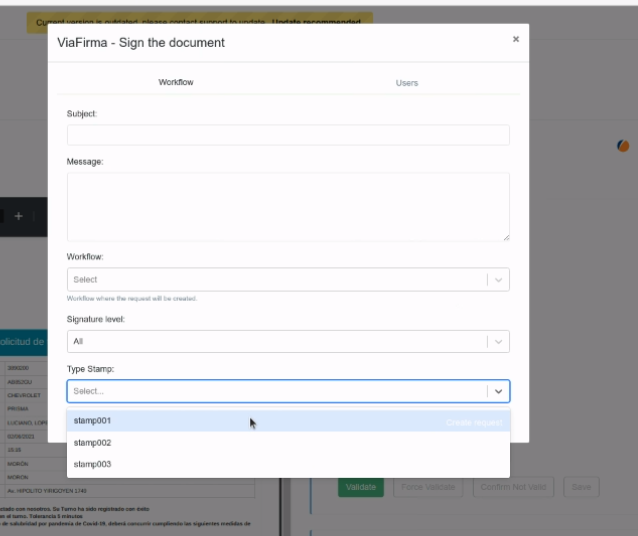Click the Signature level chevron arrow

pyautogui.click(x=499, y=342)
